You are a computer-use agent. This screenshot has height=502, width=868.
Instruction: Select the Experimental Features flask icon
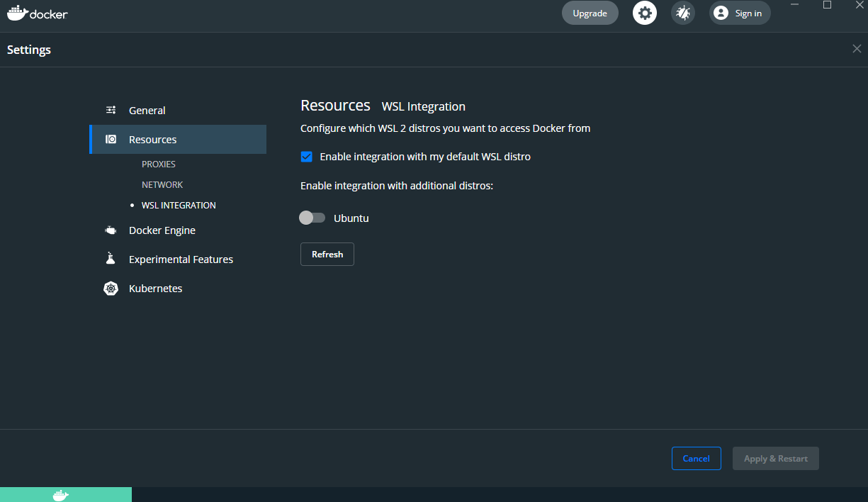click(111, 259)
